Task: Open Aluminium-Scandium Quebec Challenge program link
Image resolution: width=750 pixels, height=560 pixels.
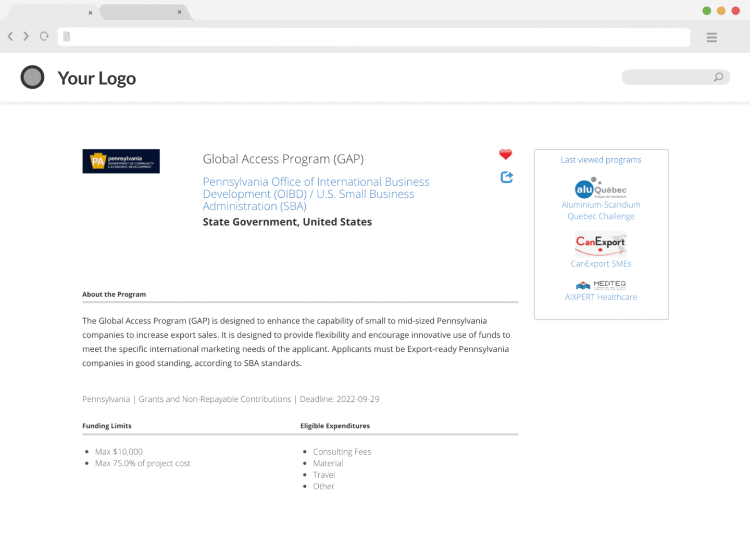Action: 601,210
